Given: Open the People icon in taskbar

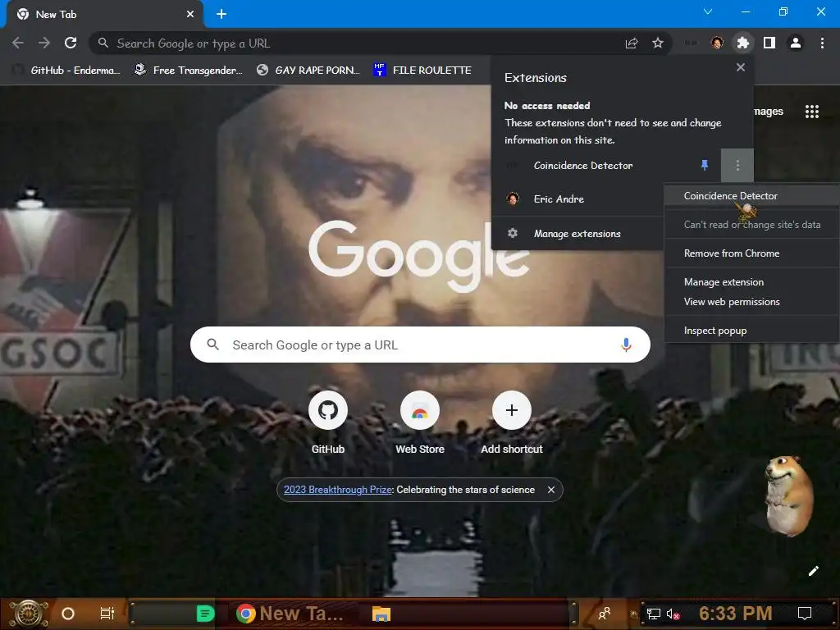Looking at the screenshot, I should click(x=605, y=614).
